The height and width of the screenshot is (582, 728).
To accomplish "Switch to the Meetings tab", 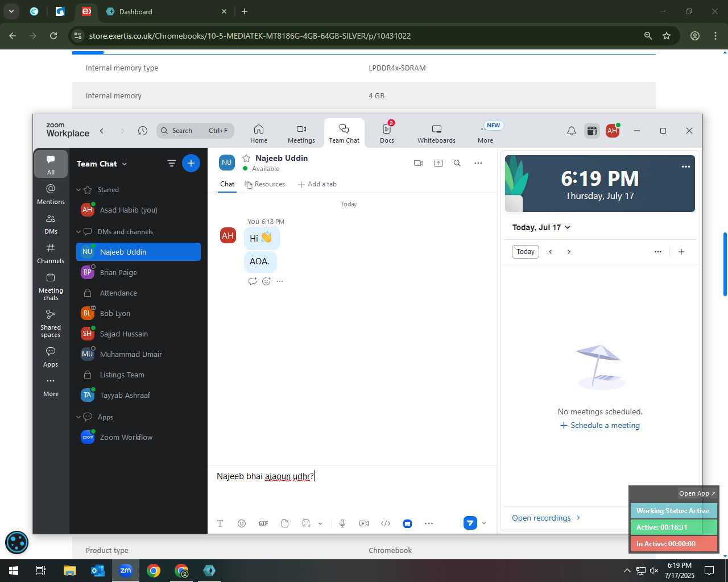I will (301, 134).
